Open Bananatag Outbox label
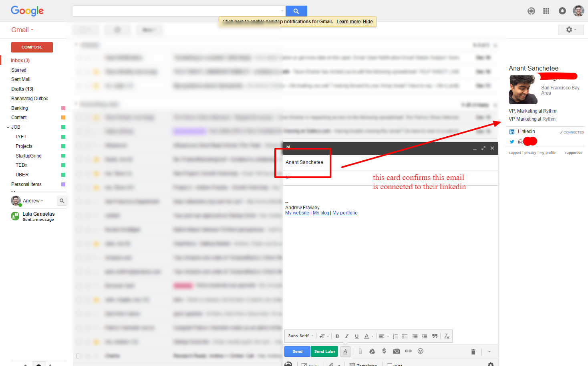588x366 pixels. pos(30,99)
